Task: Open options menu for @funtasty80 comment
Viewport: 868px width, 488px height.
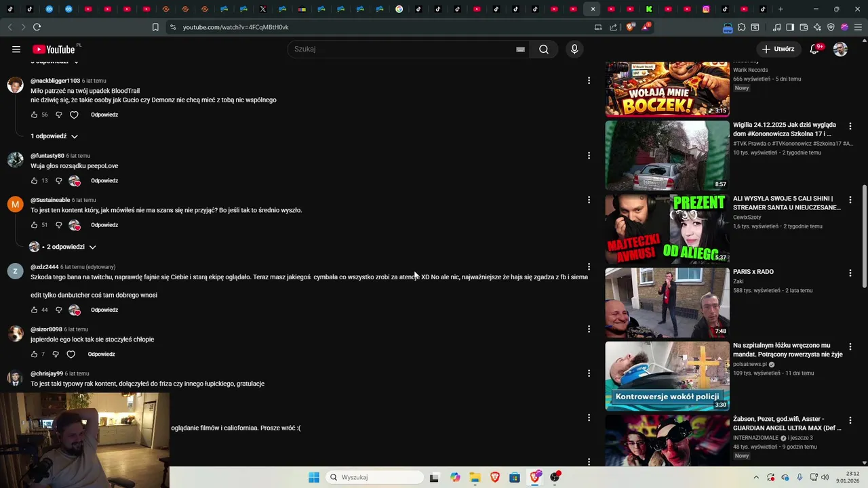Action: pyautogui.click(x=589, y=156)
